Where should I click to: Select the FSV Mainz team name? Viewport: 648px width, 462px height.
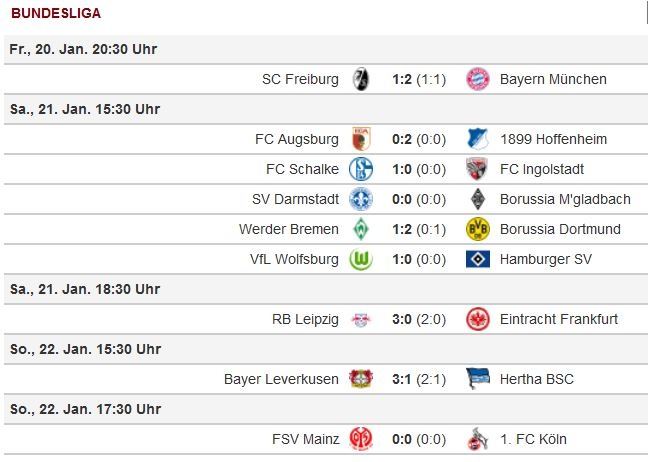tap(305, 439)
